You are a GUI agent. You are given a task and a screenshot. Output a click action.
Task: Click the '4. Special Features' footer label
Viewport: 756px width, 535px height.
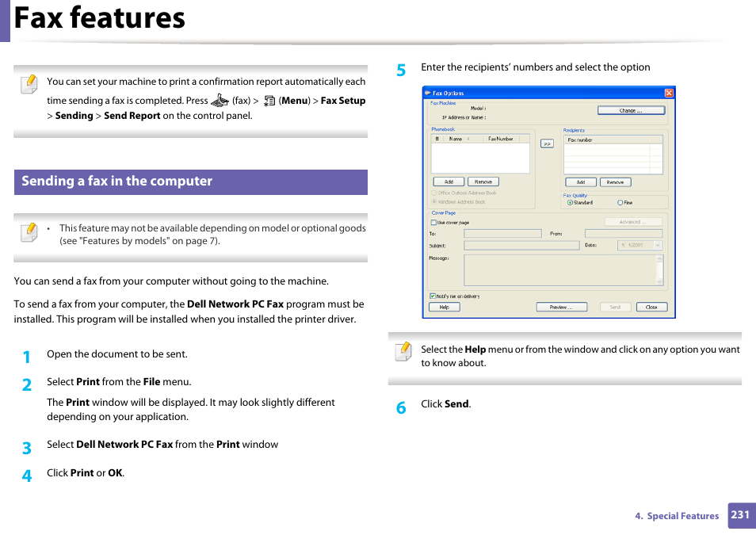677,516
